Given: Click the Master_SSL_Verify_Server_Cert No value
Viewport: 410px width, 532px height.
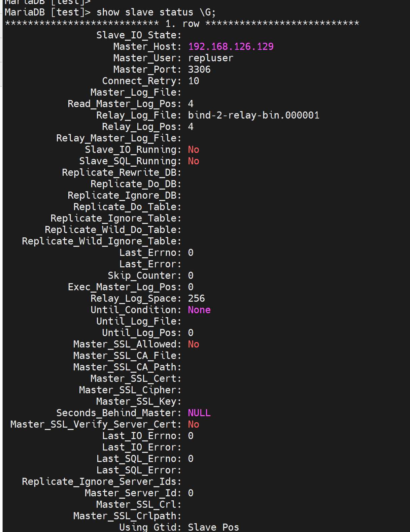Looking at the screenshot, I should click(x=194, y=424).
